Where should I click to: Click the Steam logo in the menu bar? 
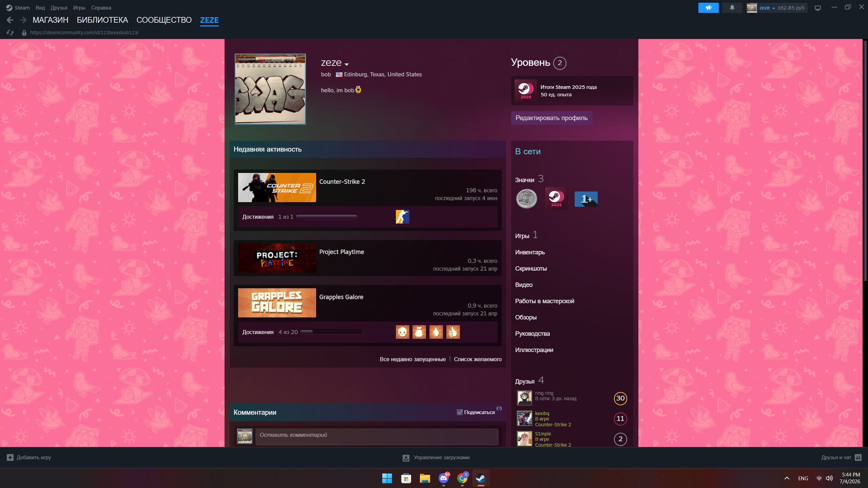9,7
